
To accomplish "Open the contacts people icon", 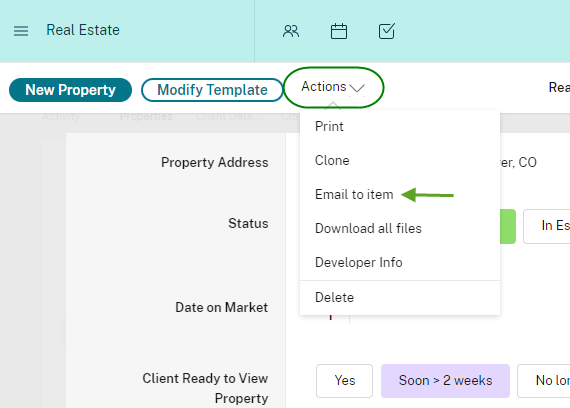I will [291, 31].
